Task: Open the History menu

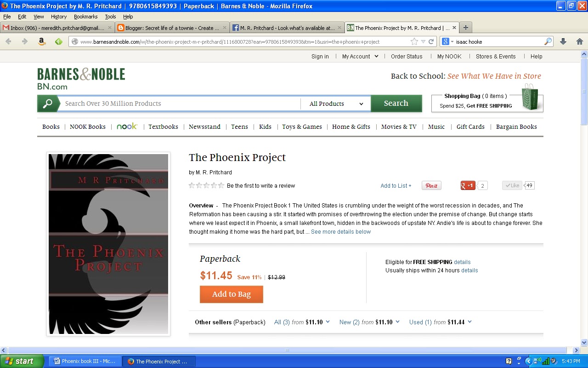Action: pyautogui.click(x=59, y=17)
